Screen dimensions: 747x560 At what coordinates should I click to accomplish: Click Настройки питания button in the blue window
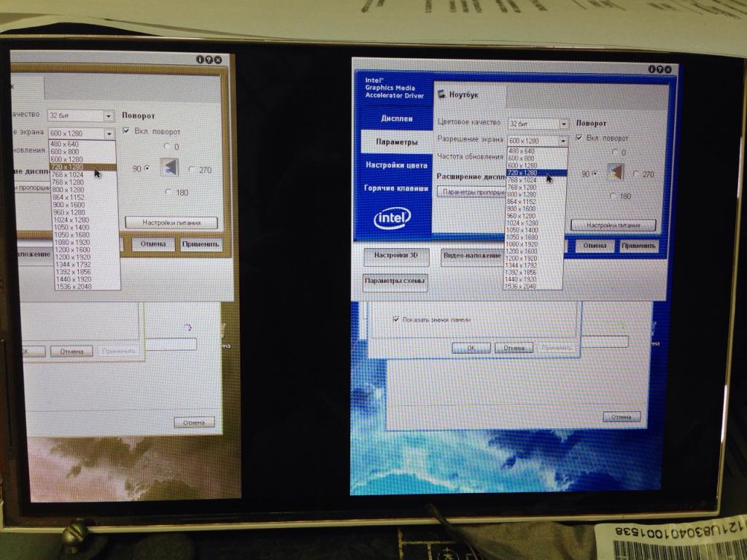point(613,225)
